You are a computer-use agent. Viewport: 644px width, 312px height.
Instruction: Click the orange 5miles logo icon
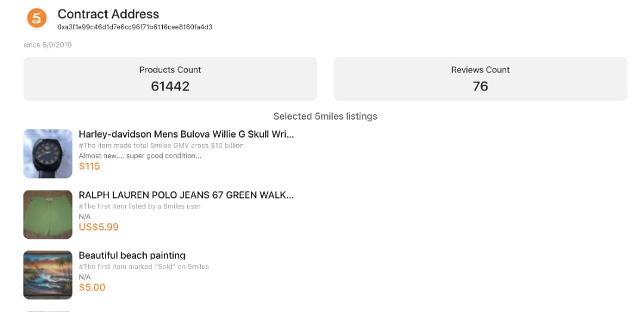coord(37,18)
